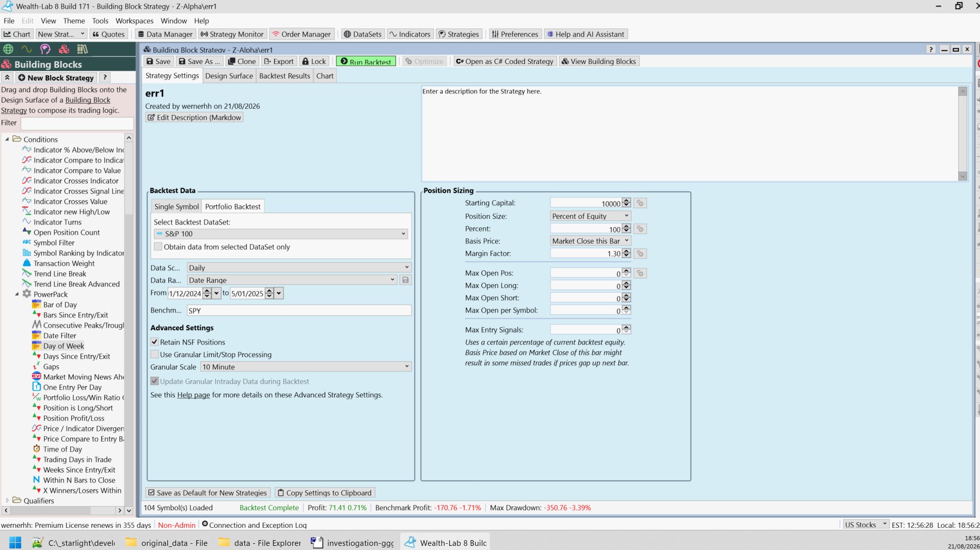This screenshot has height=550, width=980.
Task: Click the Run Backtest button
Action: click(366, 61)
